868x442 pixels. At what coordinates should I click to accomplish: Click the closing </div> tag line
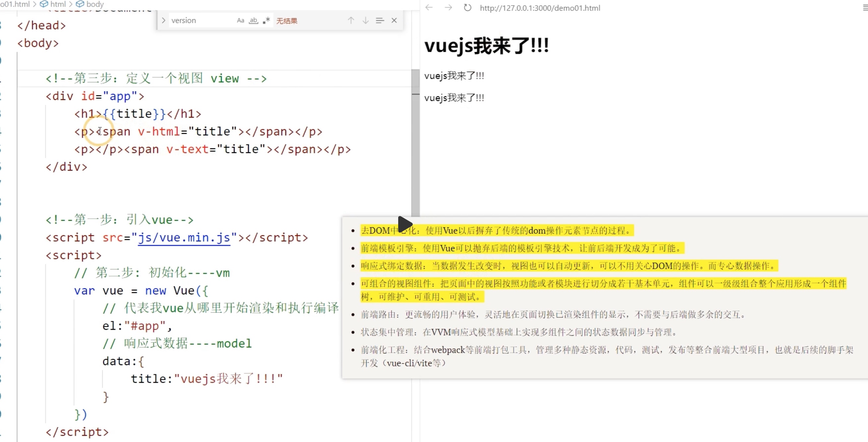66,167
